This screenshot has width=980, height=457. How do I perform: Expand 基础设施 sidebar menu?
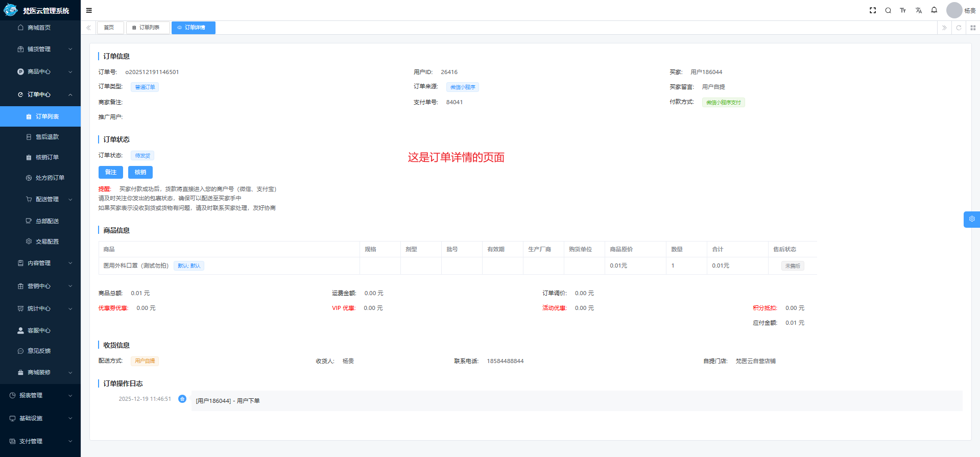pyautogui.click(x=40, y=418)
